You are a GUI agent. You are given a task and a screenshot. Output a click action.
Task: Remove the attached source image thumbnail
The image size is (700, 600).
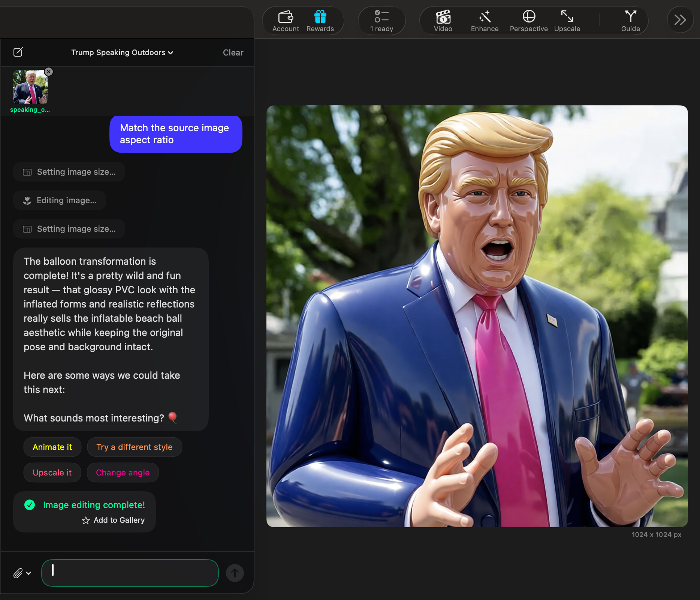(49, 72)
